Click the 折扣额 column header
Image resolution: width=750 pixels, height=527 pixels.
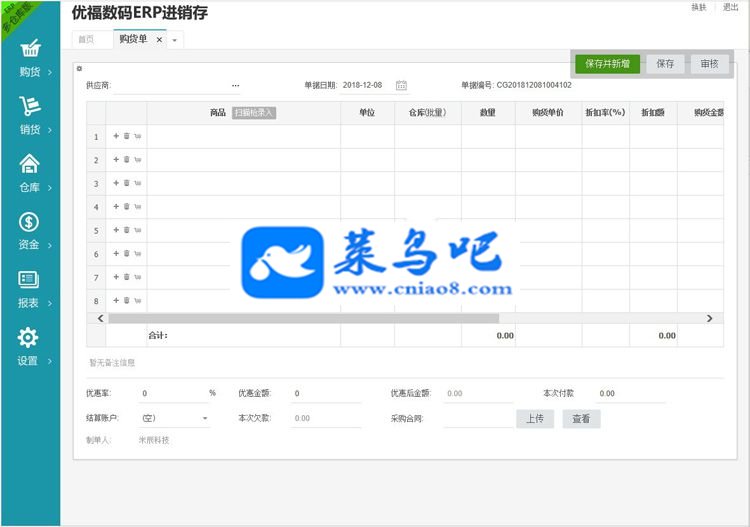(653, 112)
